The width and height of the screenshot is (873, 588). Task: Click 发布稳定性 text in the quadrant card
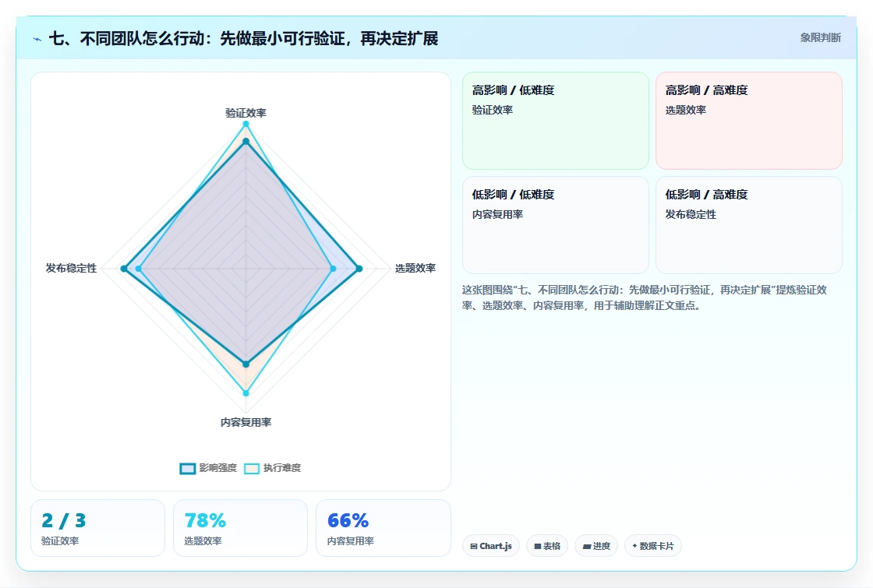click(x=691, y=215)
